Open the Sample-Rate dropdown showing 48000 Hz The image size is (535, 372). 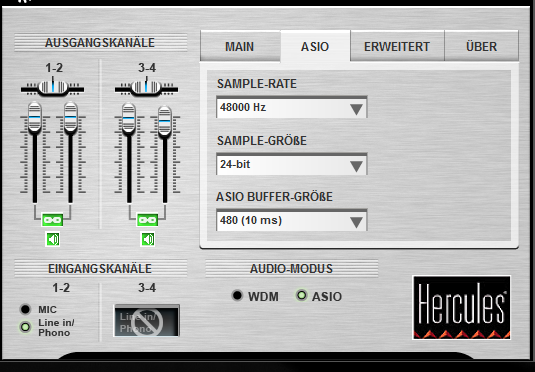292,108
